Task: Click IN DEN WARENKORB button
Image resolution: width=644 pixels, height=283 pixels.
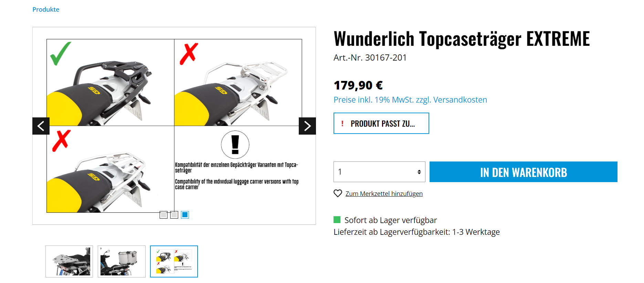Action: (x=523, y=172)
